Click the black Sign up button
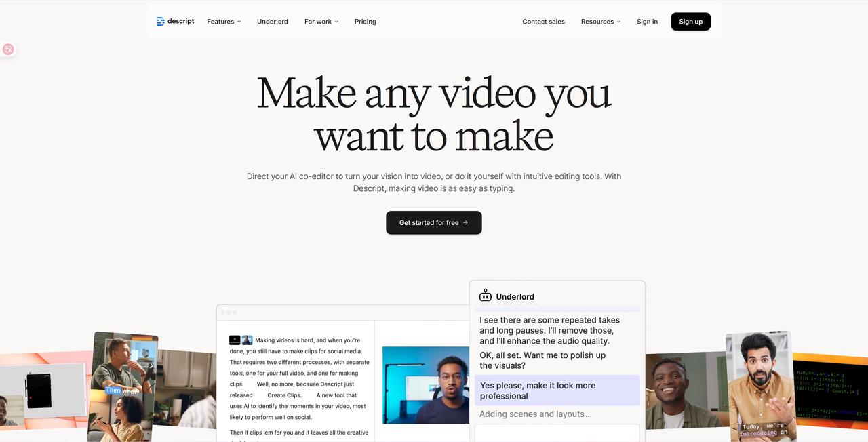Viewport: 868px width, 442px height. coord(691,22)
